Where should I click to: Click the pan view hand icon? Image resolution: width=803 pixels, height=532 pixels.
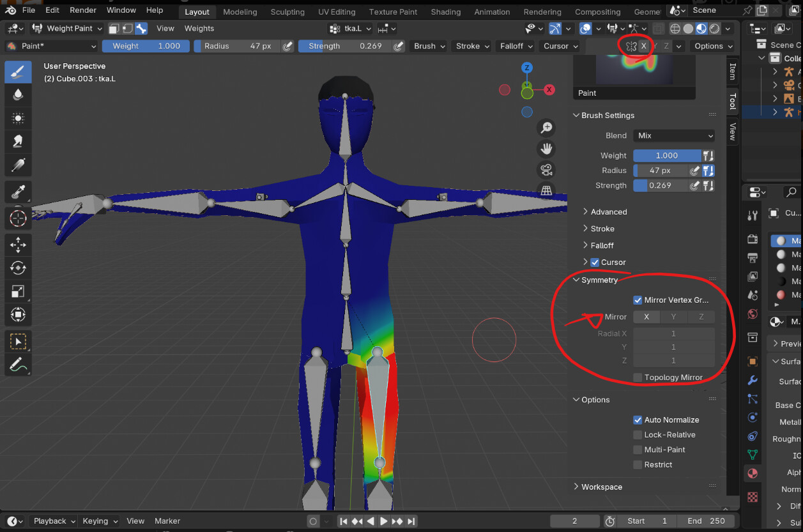pos(546,149)
